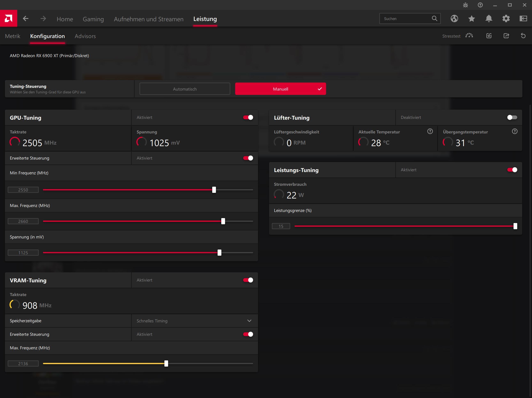532x398 pixels.
Task: Toggle VRAM Erweiterte Steuerung switch
Action: coord(248,334)
